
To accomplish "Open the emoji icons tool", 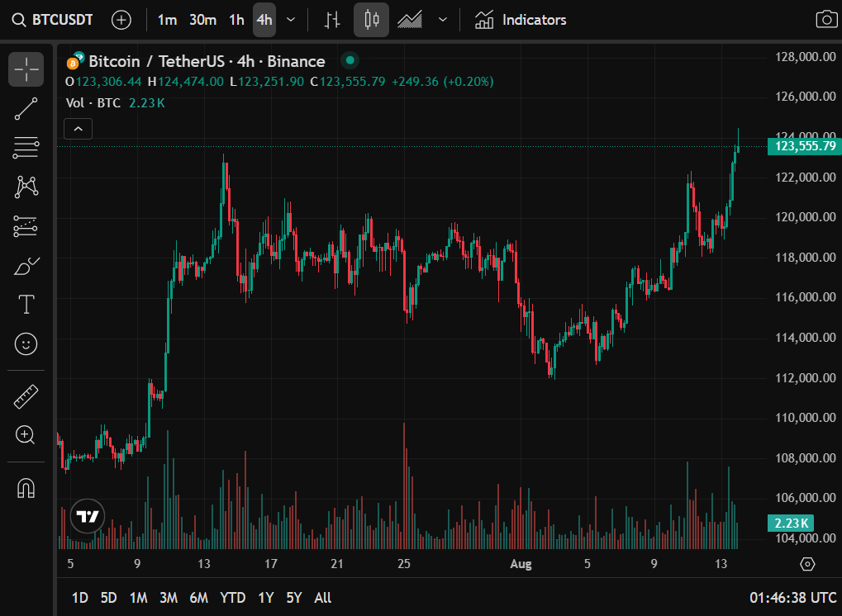I will pos(26,344).
